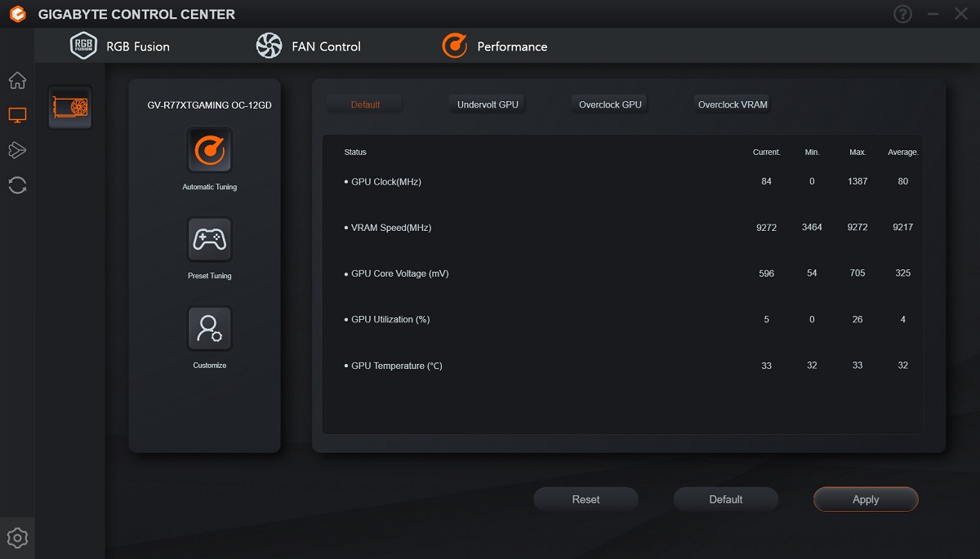Click GPU Core Voltage average value 325
Image resolution: width=980 pixels, height=559 pixels.
point(903,273)
